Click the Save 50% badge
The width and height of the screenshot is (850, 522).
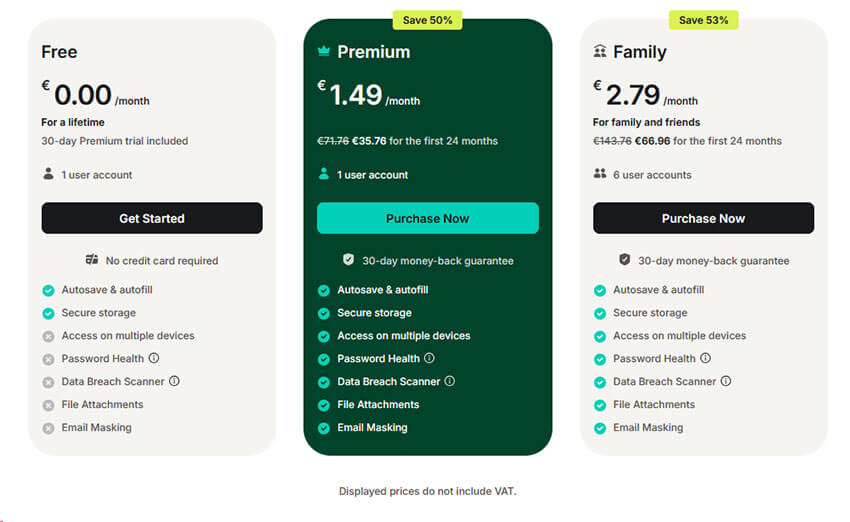427,20
